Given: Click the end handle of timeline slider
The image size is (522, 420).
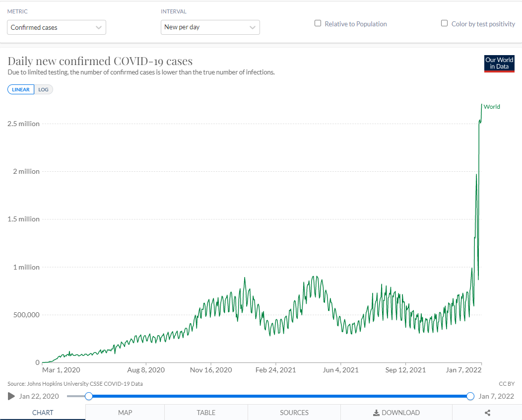Looking at the screenshot, I should tap(470, 396).
